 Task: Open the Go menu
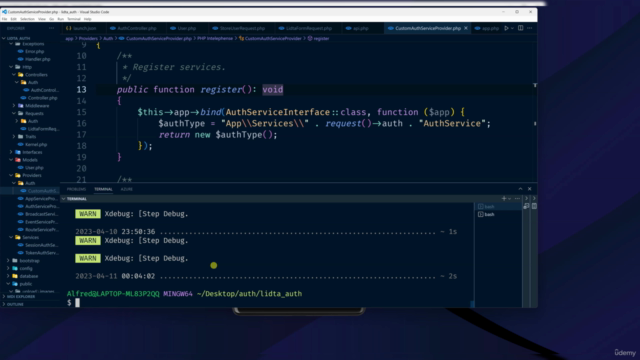(x=51, y=19)
